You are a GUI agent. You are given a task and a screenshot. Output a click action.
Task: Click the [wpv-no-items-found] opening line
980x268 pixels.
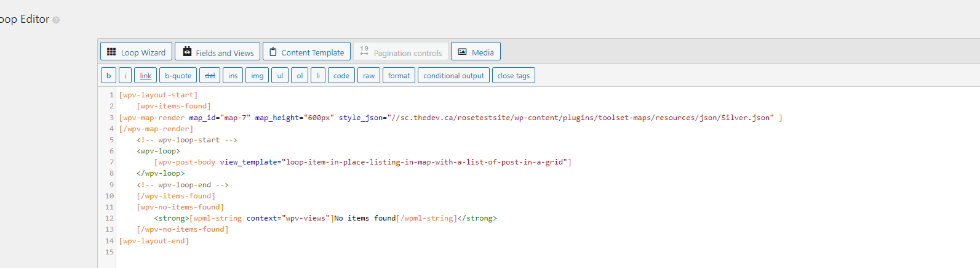pos(180,207)
